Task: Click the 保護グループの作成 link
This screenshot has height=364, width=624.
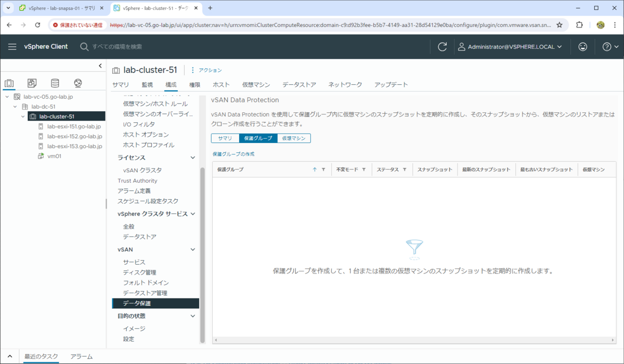Action: click(233, 154)
